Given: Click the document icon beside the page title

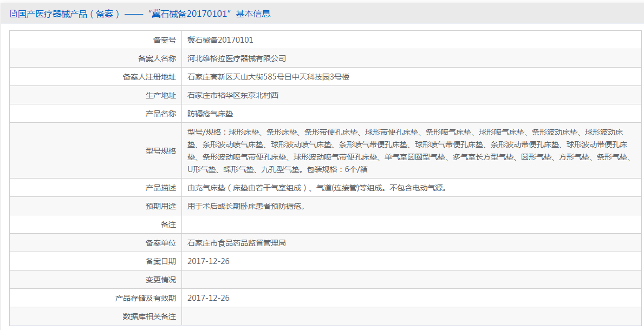Looking at the screenshot, I should click(13, 14).
